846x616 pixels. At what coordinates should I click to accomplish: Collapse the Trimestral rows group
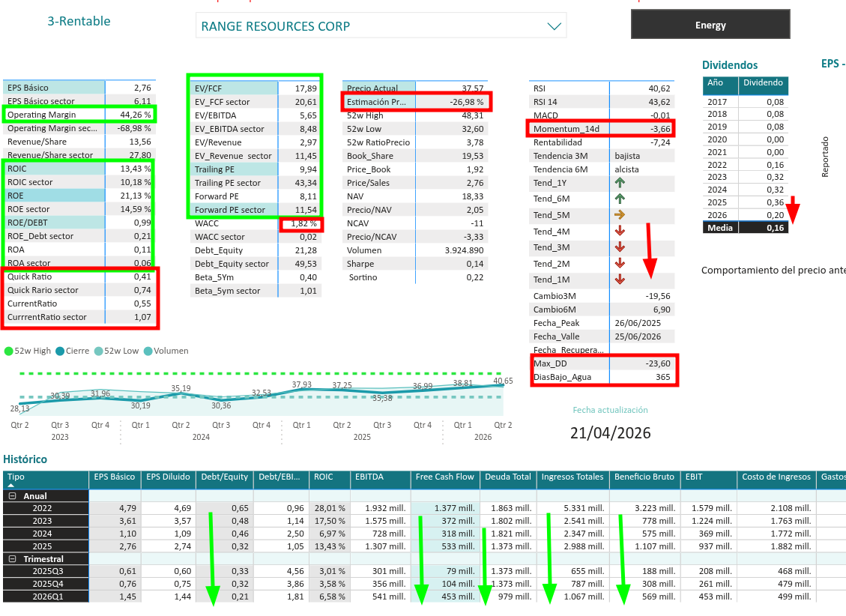point(13,559)
